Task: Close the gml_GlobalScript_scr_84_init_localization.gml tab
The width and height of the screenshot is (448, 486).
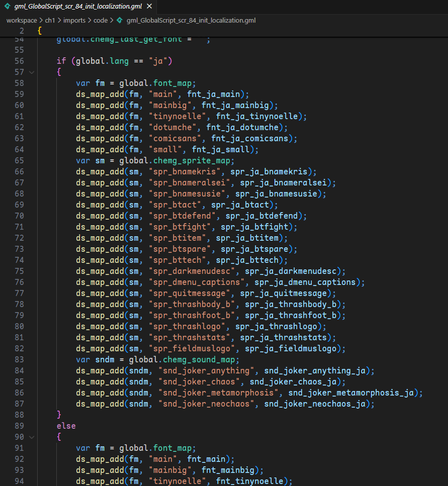Action: [x=149, y=6]
